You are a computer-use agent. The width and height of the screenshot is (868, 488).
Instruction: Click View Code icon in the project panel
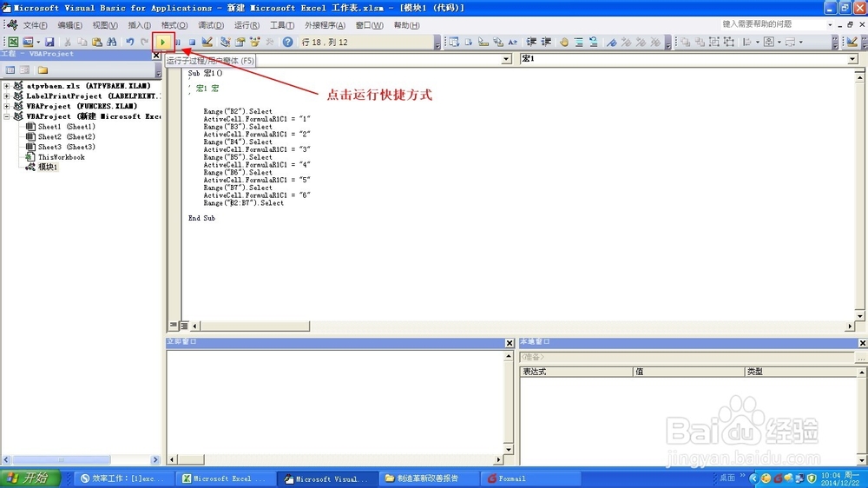point(10,69)
